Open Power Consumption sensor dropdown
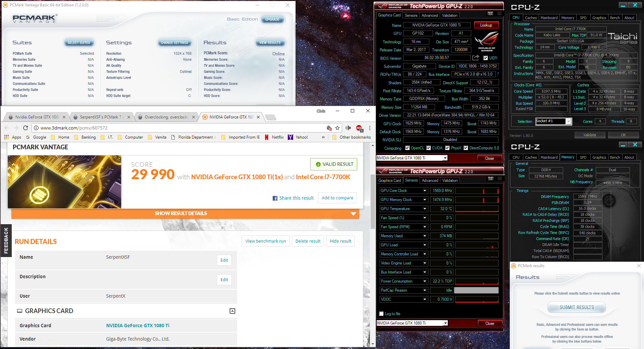This screenshot has width=644, height=349. (x=425, y=281)
